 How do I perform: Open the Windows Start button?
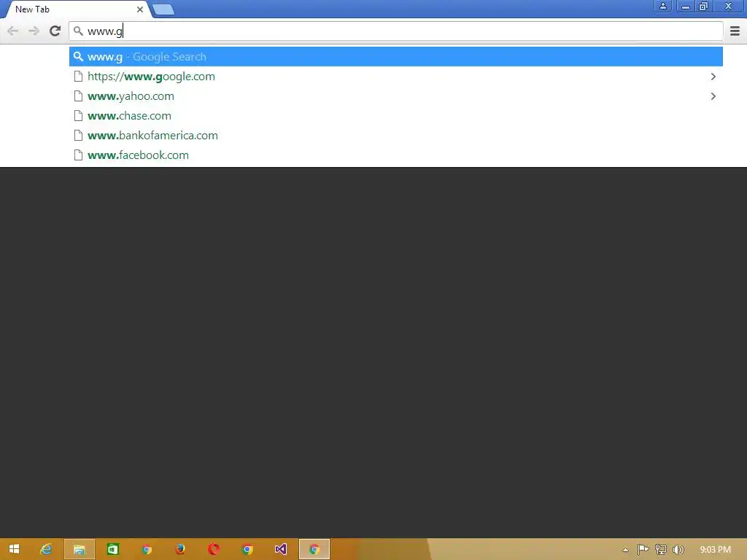[x=15, y=549]
